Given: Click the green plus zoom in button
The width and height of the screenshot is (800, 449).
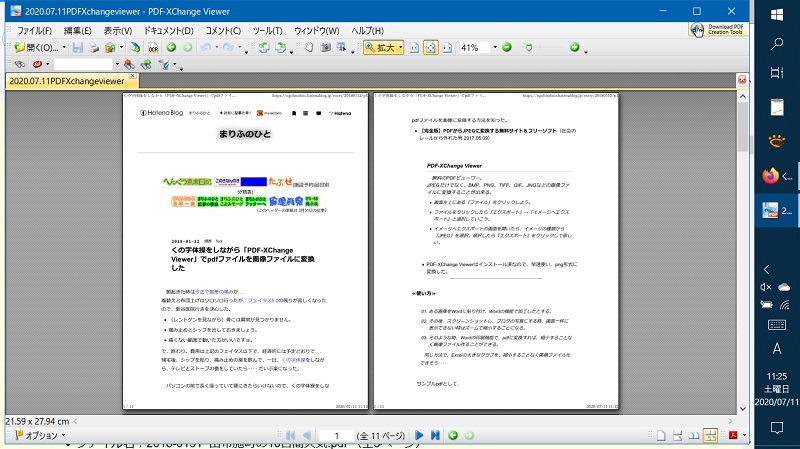Looking at the screenshot, I should (574, 47).
